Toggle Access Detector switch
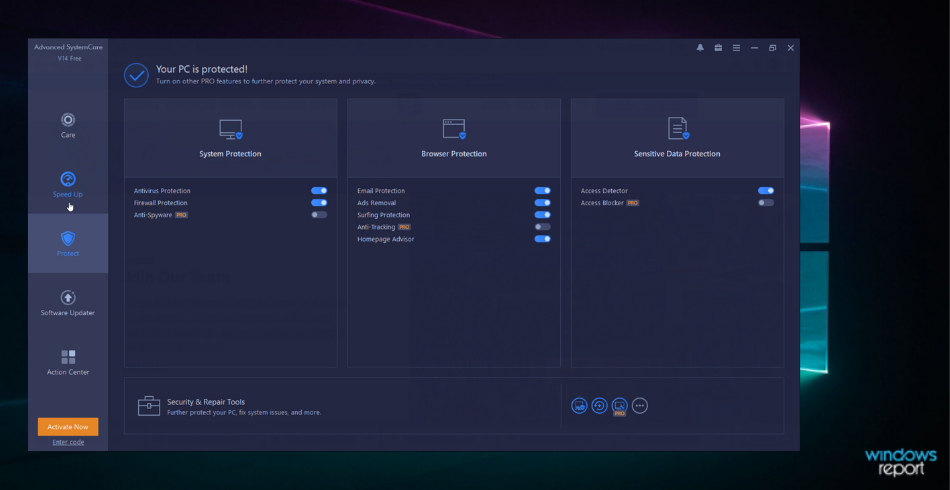The image size is (950, 490). click(x=766, y=191)
